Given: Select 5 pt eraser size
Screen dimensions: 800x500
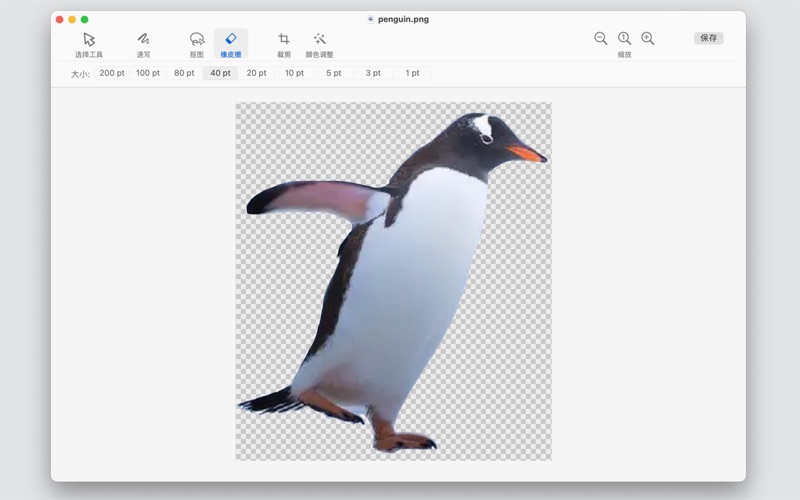Looking at the screenshot, I should click(x=333, y=73).
